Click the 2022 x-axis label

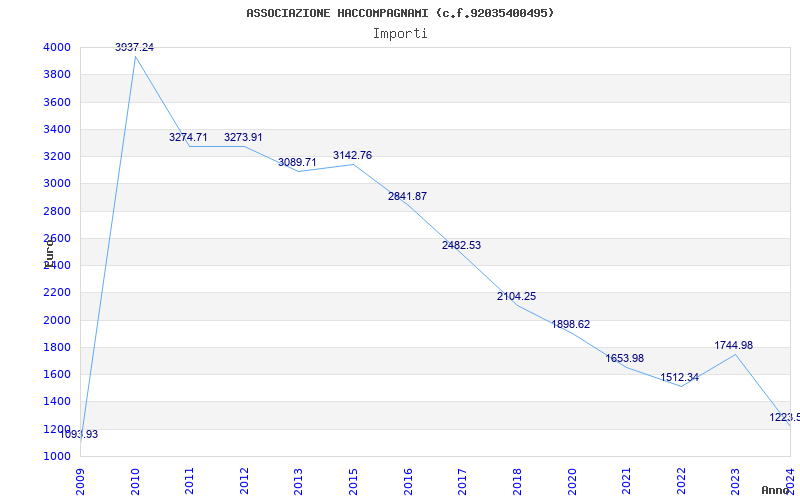point(681,482)
